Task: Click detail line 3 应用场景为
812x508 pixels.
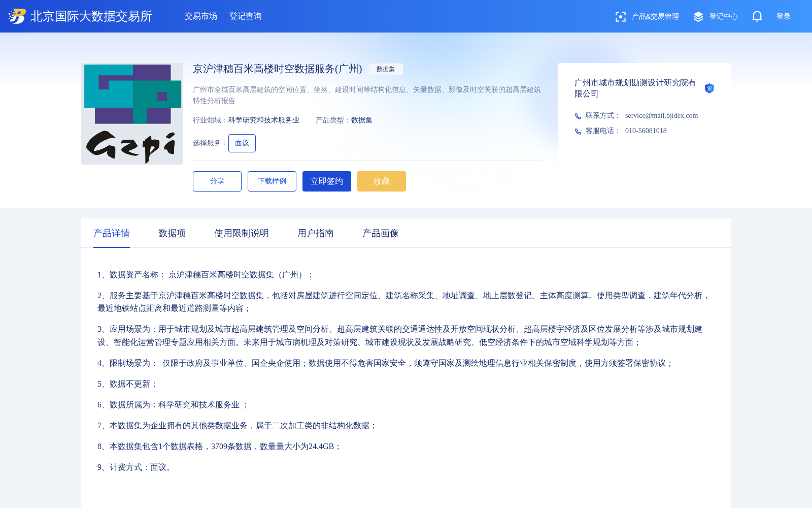Action: click(400, 336)
